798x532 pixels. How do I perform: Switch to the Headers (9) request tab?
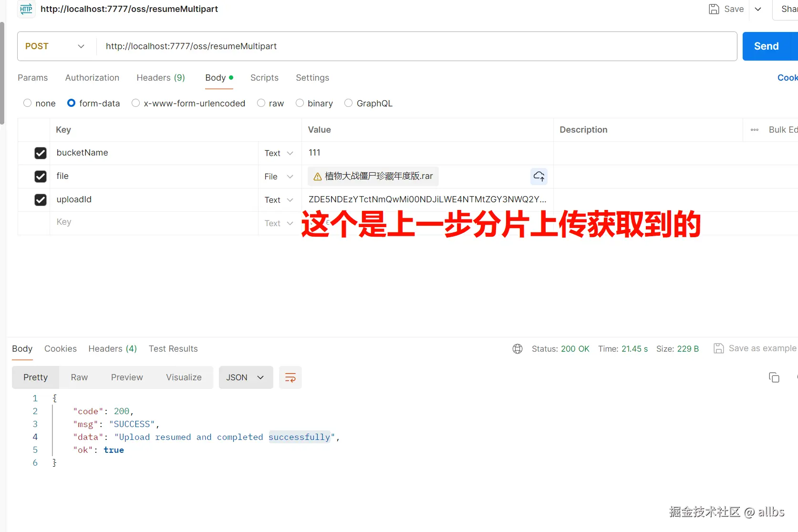[161, 78]
